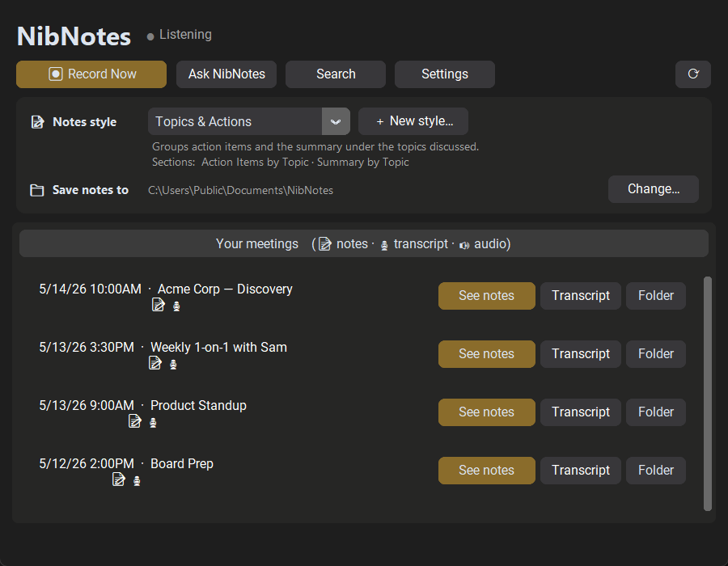This screenshot has height=566, width=728.
Task: Click the Your meetings header label
Action: 256,244
